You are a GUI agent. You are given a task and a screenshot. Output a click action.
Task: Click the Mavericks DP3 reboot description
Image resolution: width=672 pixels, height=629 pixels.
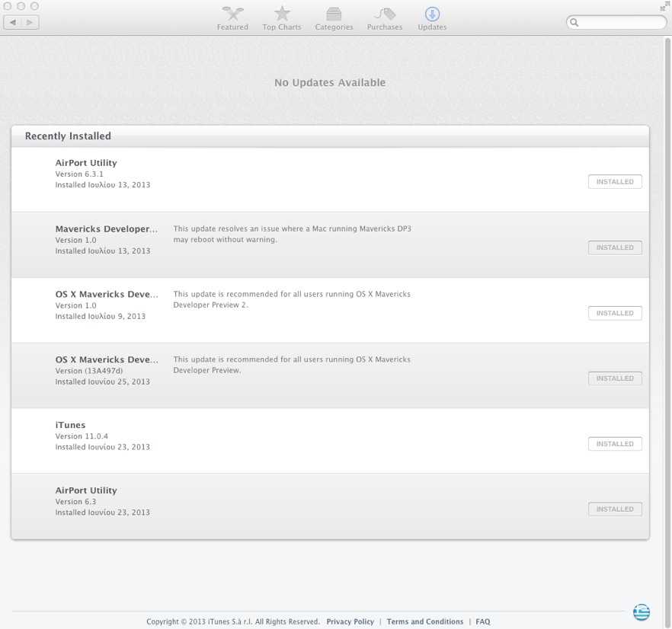292,234
